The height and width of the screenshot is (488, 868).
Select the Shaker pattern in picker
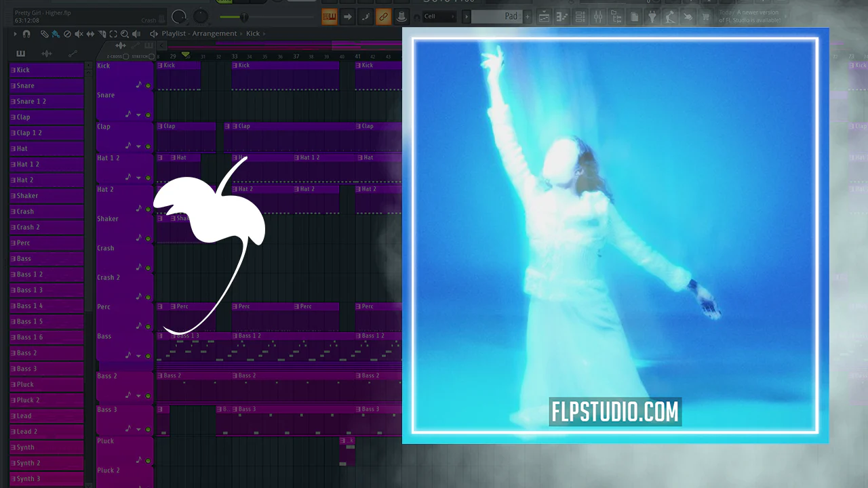(47, 196)
